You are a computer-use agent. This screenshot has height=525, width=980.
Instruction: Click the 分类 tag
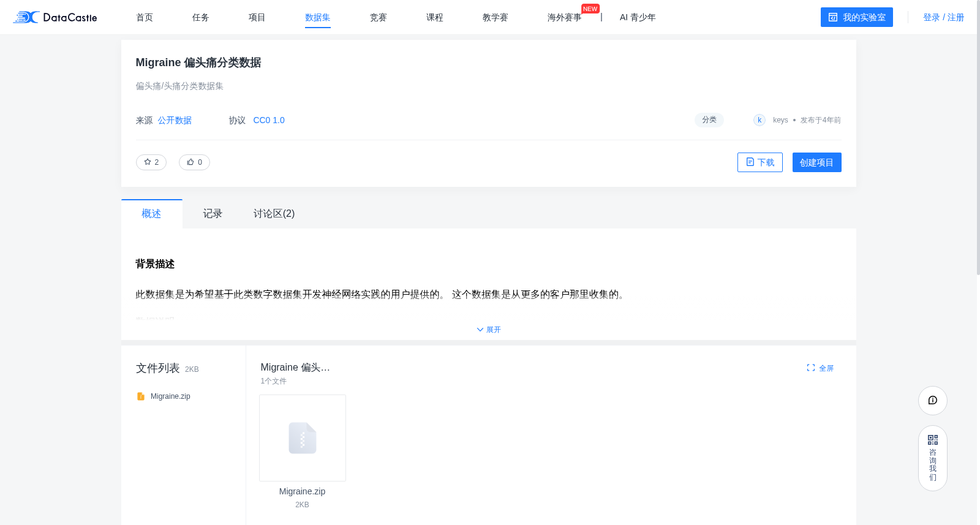[709, 120]
